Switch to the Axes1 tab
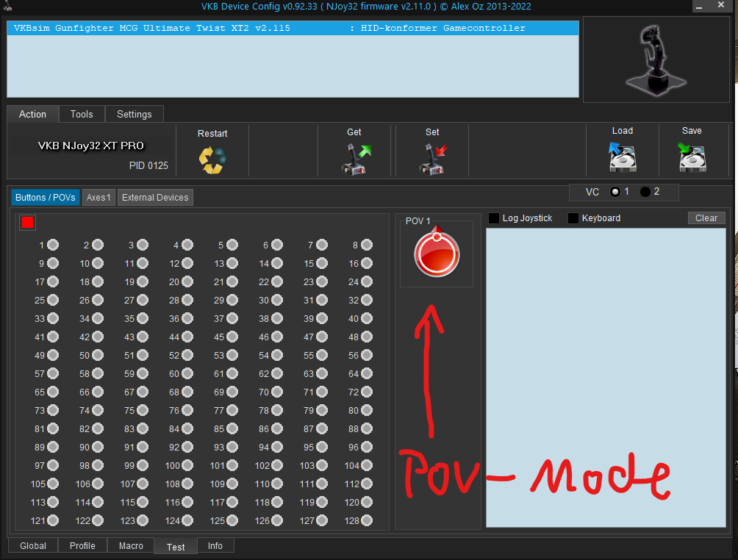Image resolution: width=738 pixels, height=560 pixels. pos(98,197)
